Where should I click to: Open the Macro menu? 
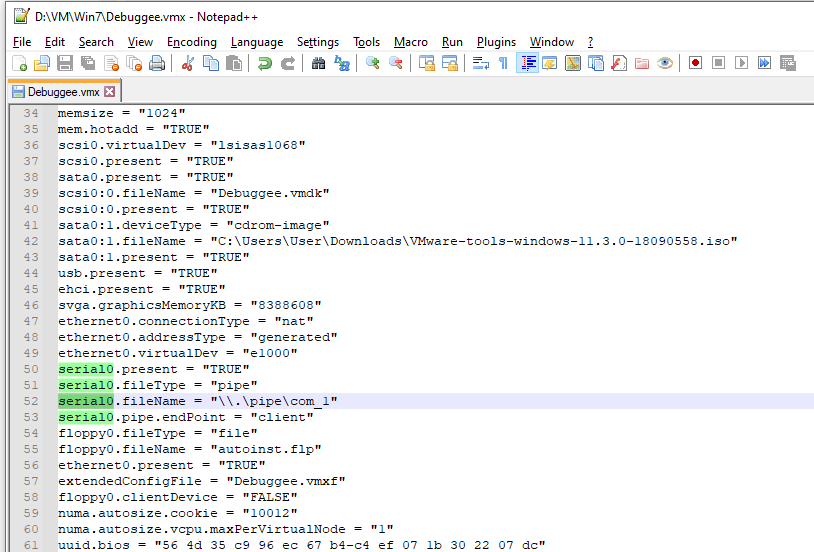tap(411, 42)
